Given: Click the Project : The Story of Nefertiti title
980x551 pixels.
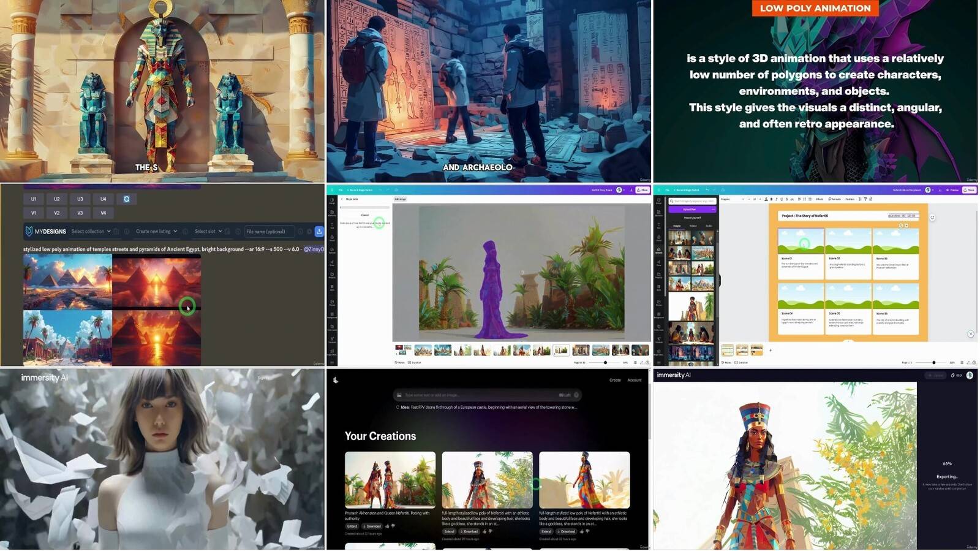Looking at the screenshot, I should point(805,216).
